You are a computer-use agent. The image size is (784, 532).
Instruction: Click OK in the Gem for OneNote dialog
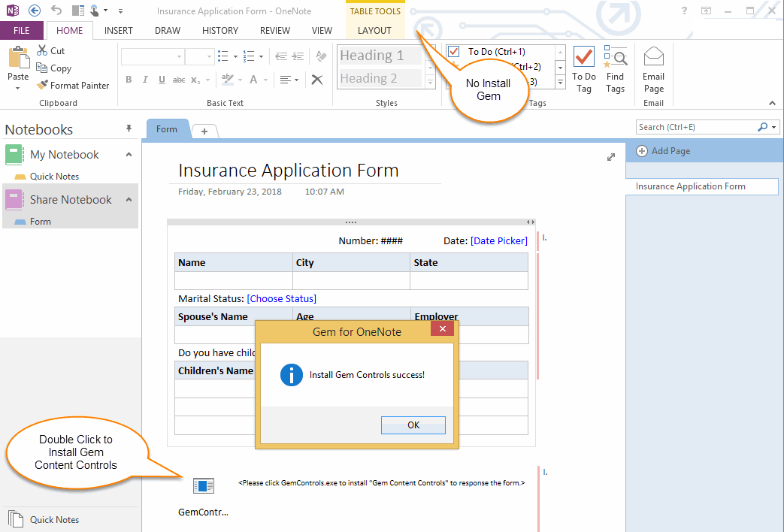click(413, 425)
